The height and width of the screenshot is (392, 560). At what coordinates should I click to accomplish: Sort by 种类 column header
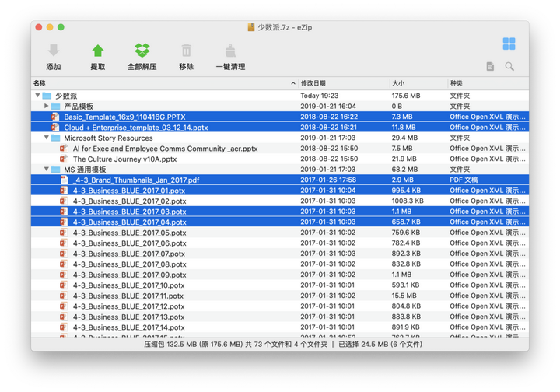tap(488, 83)
